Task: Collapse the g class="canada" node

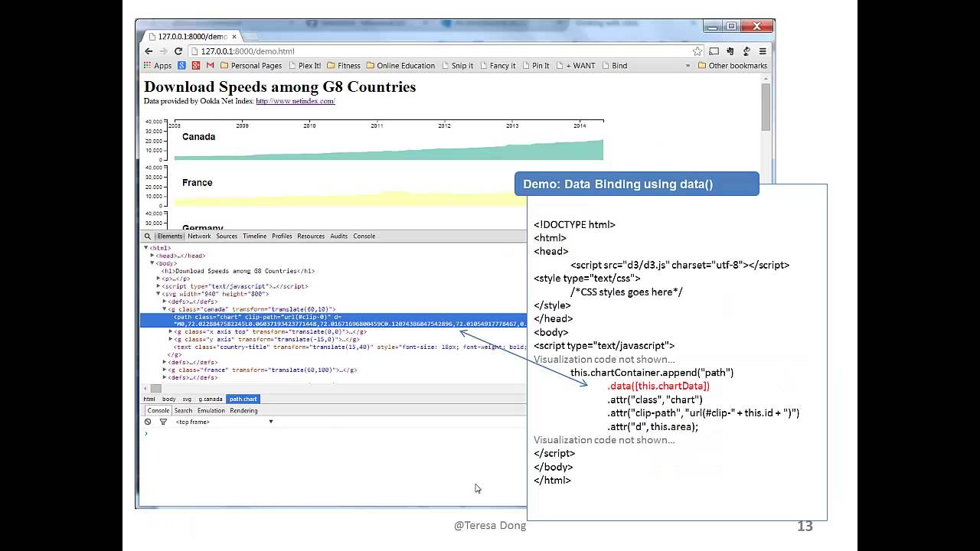Action: tap(165, 309)
